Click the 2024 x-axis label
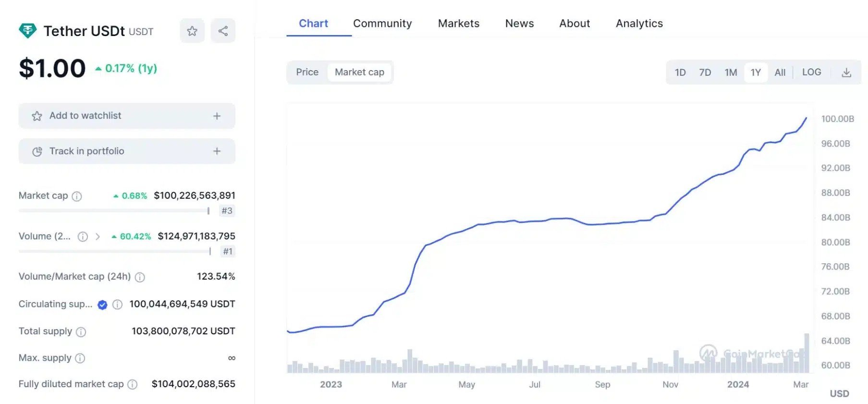Image resolution: width=868 pixels, height=404 pixels. point(738,384)
